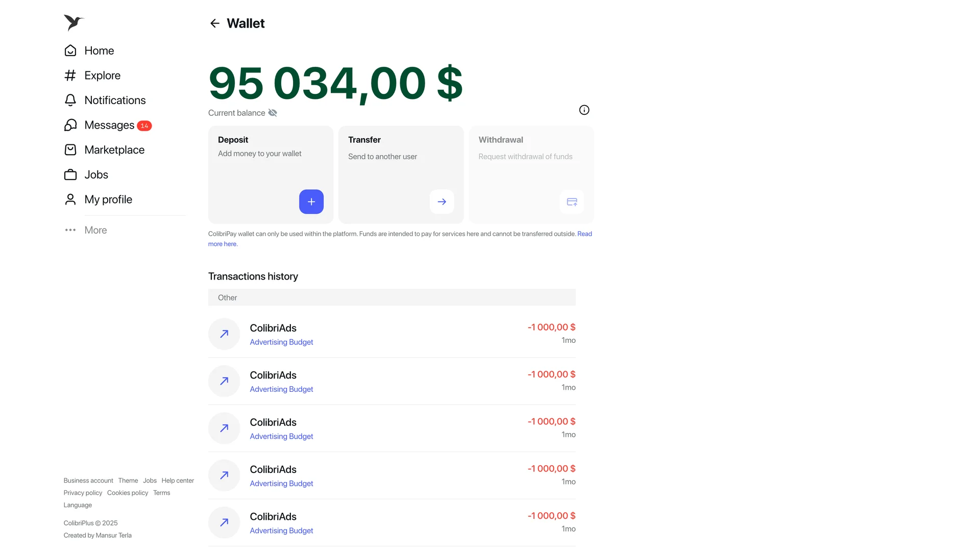980x551 pixels.
Task: Open the wallet info circle icon
Action: click(584, 110)
